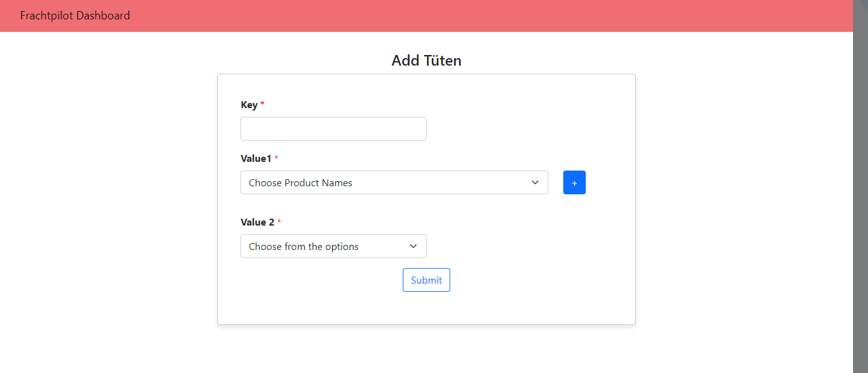This screenshot has width=868, height=373.
Task: Click the Submit button
Action: coord(427,280)
